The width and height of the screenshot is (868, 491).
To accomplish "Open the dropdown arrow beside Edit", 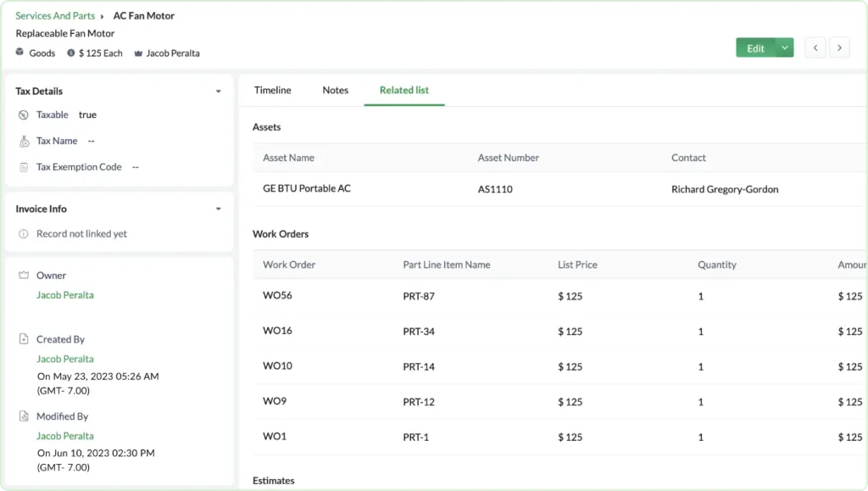I will pos(785,48).
